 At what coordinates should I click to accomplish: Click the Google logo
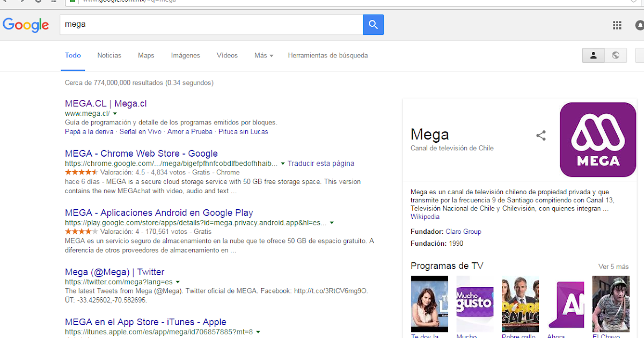click(26, 25)
